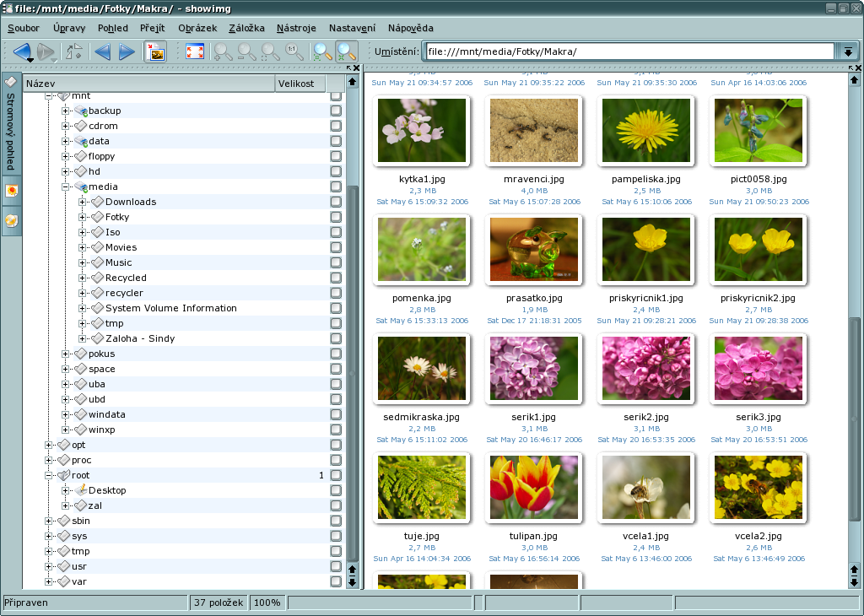The image size is (864, 616).
Task: Select the Recycled folder in tree
Action: click(126, 278)
